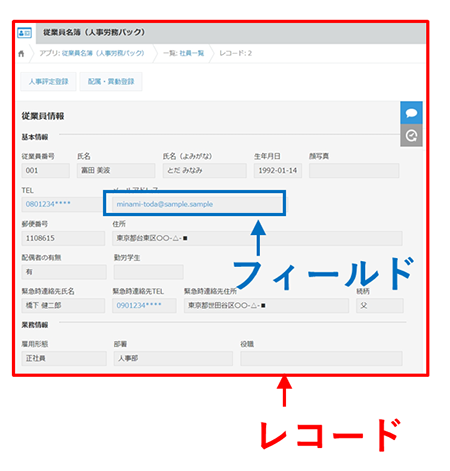
Task: Click the address field 東京都台東区
Action: click(257, 238)
